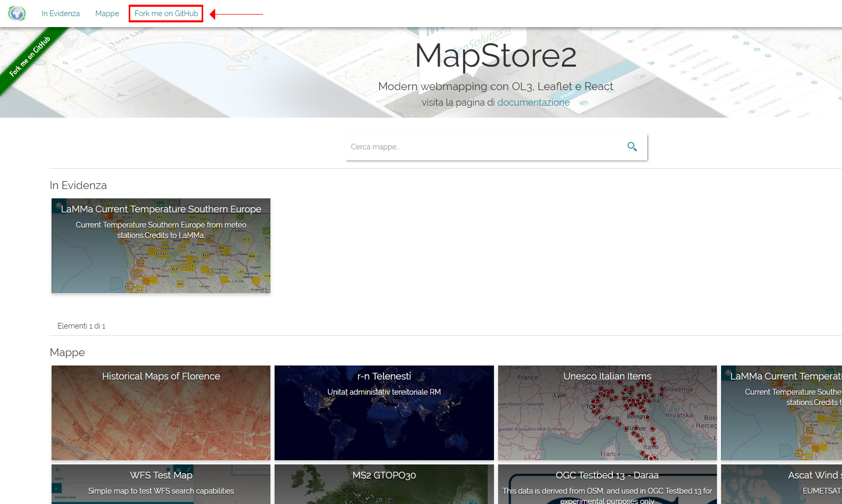842x504 pixels.
Task: Open the MS2 GTOPO30 map card
Action: pyautogui.click(x=384, y=484)
